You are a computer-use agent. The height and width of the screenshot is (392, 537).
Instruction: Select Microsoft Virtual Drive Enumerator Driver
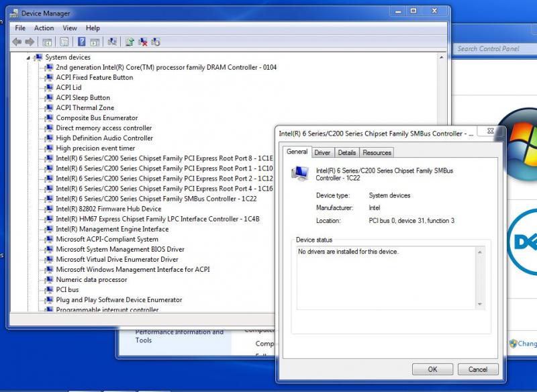117,259
